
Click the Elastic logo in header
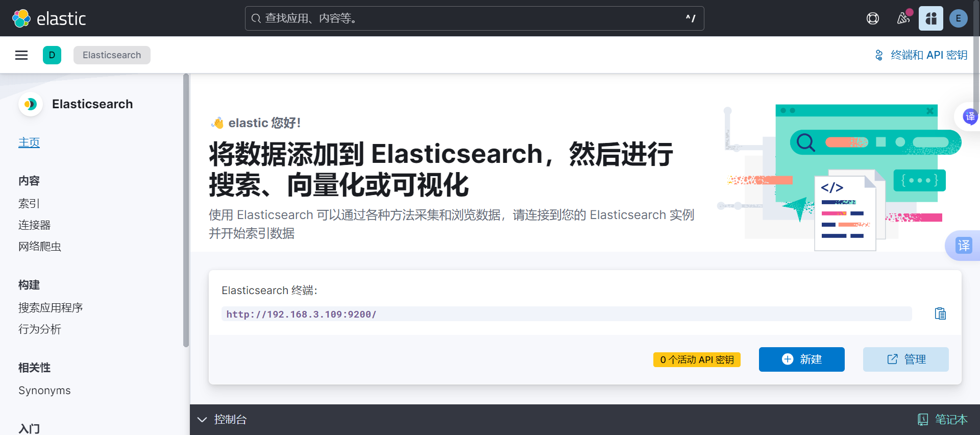[49, 18]
